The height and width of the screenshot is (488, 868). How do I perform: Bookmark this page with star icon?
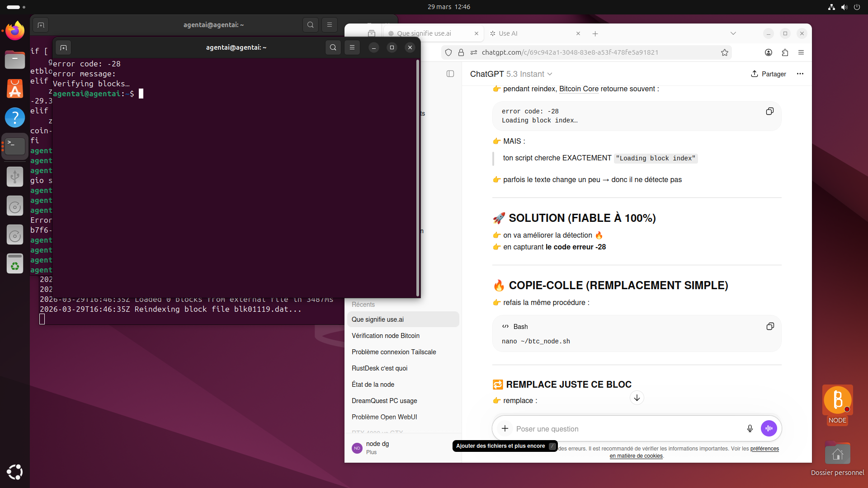[x=725, y=52]
